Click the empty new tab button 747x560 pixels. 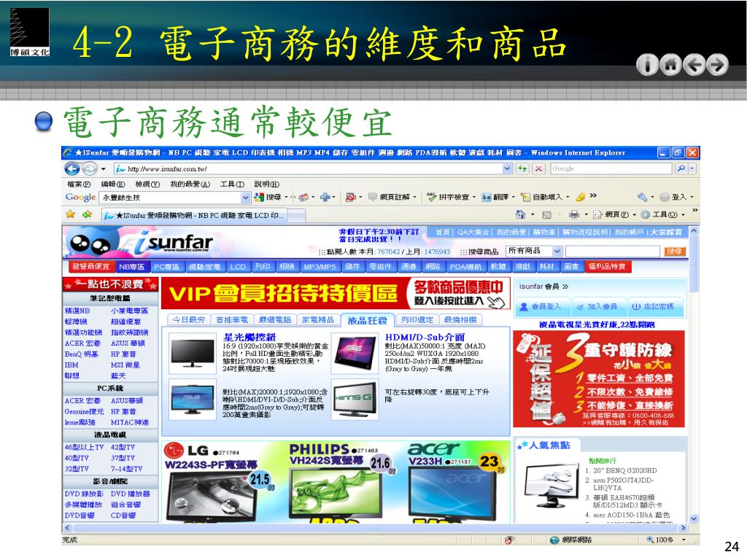click(297, 216)
